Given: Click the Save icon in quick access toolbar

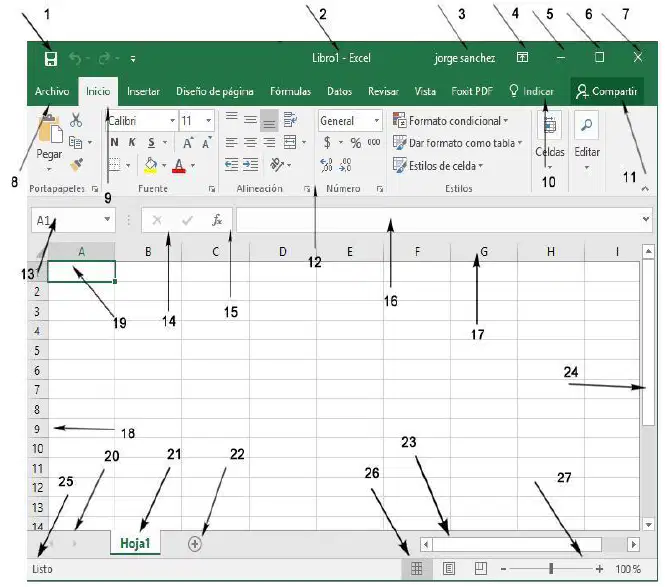Looking at the screenshot, I should click(51, 59).
